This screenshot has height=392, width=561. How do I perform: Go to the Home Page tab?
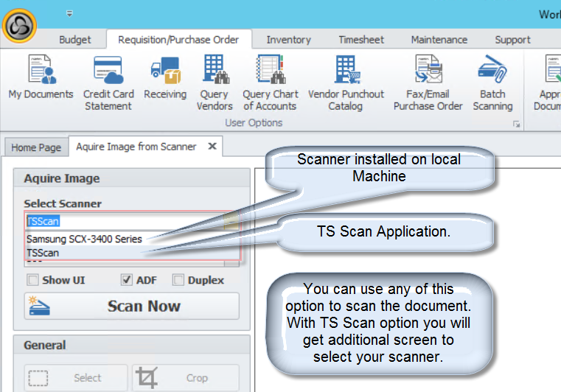click(x=36, y=147)
